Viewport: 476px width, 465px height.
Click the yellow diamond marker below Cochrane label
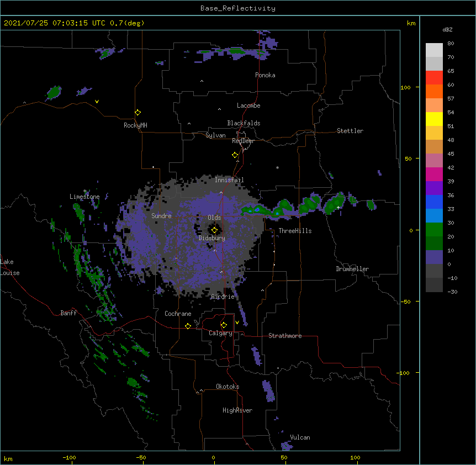point(188,326)
